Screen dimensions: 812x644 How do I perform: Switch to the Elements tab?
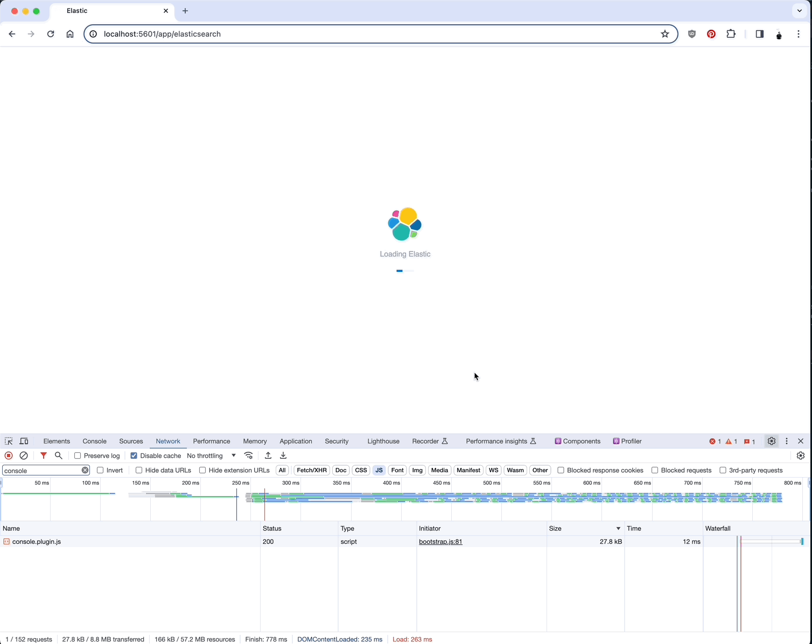(x=57, y=441)
